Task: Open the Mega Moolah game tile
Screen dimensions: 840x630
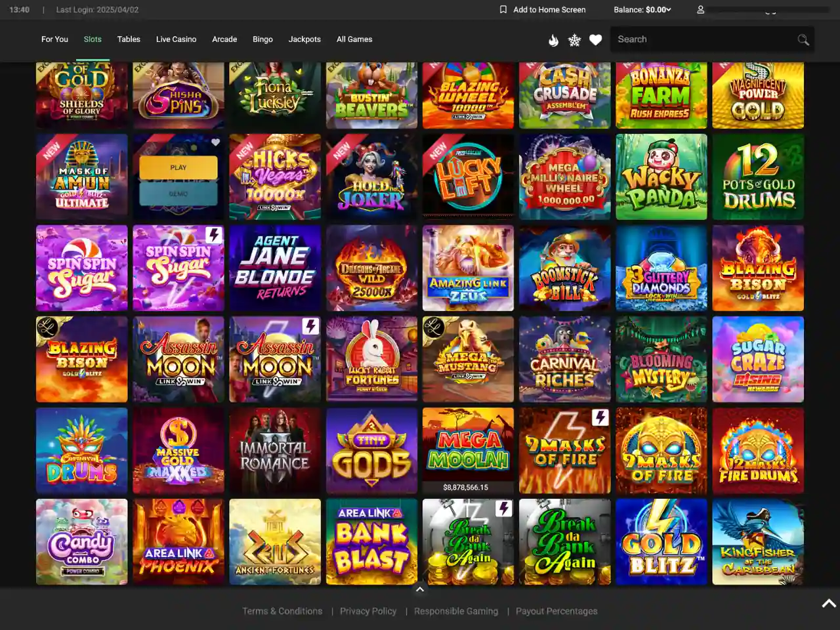Action: coord(468,446)
